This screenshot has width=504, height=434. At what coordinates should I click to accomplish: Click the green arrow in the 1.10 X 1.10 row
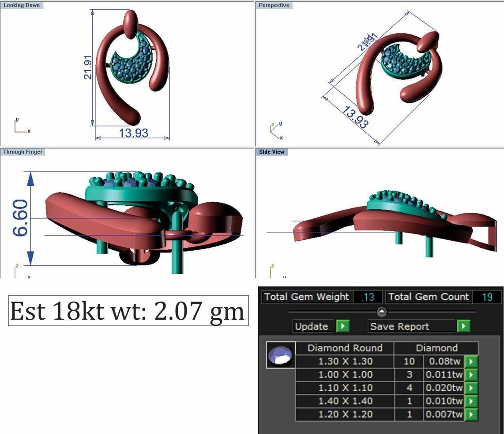tap(471, 388)
